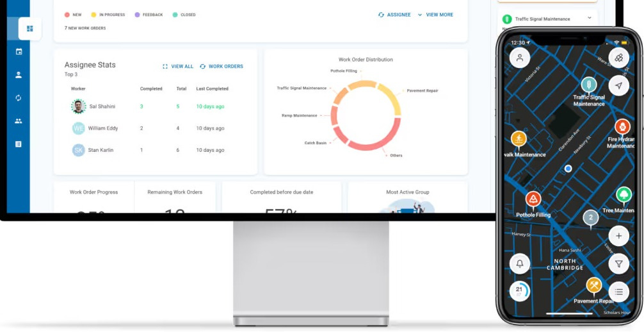Select the Pothole Filling map pin
Image resolution: width=644 pixels, height=332 pixels.
533,201
